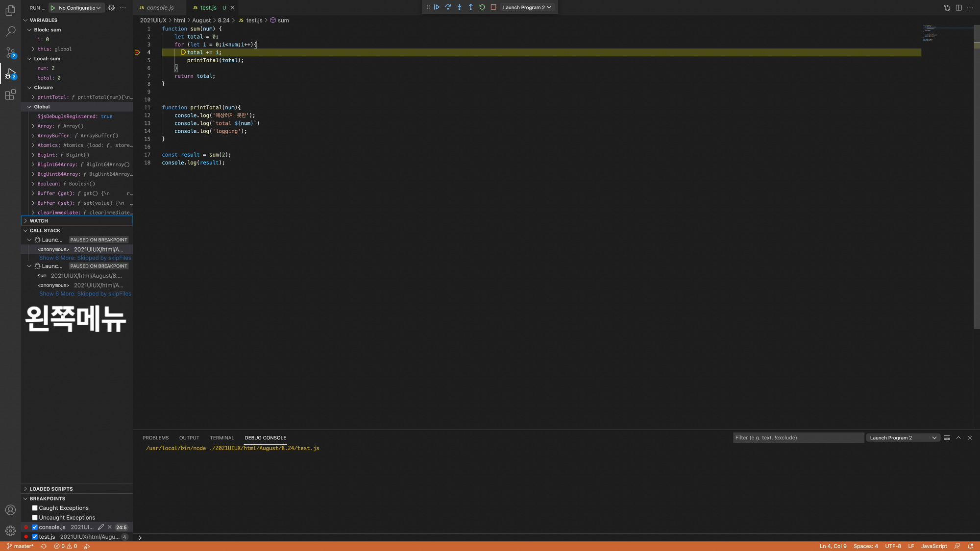Switch to the console.js editor tab
This screenshot has width=980, height=551.
[x=160, y=8]
